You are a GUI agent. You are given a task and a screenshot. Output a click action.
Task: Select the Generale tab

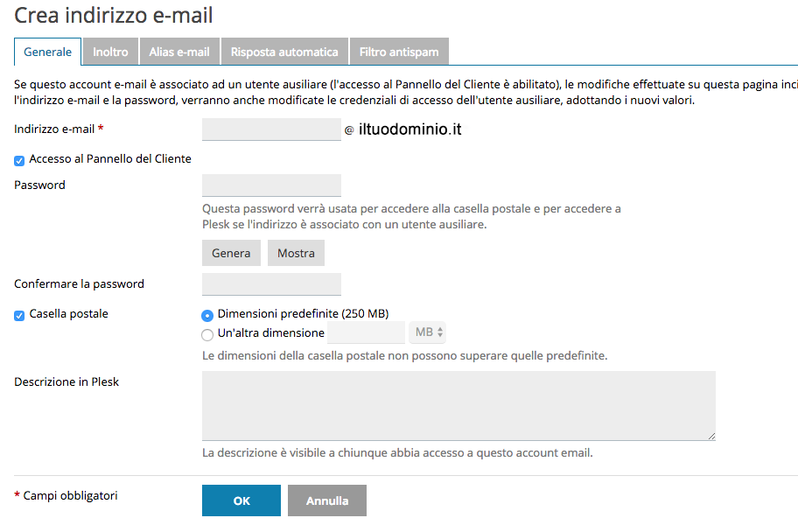[48, 52]
